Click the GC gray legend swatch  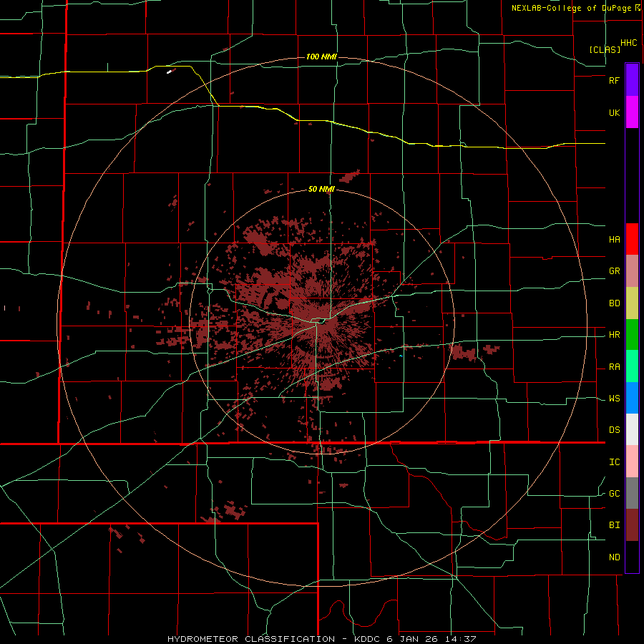point(632,493)
